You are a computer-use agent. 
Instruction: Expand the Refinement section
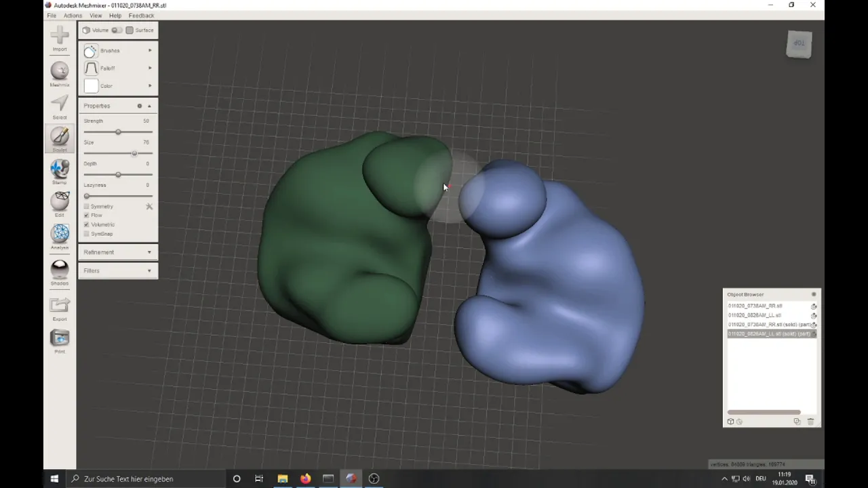(118, 252)
